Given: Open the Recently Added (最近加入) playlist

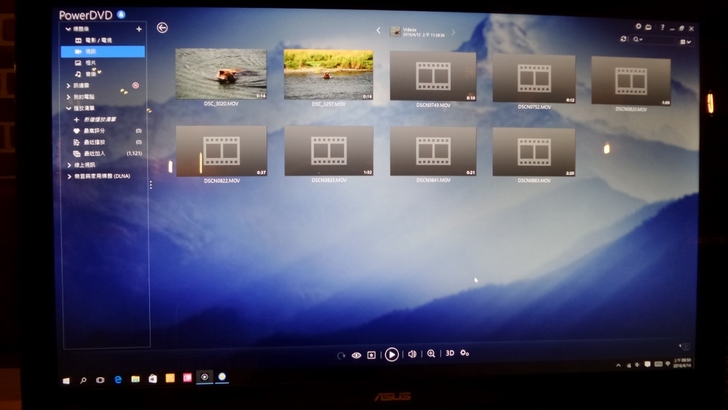Looking at the screenshot, I should pos(90,154).
